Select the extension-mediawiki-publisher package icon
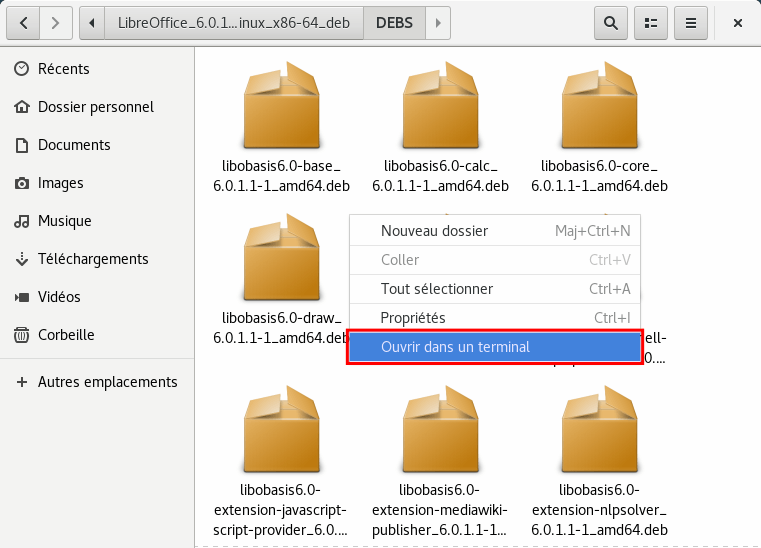761x548 pixels. 440,429
